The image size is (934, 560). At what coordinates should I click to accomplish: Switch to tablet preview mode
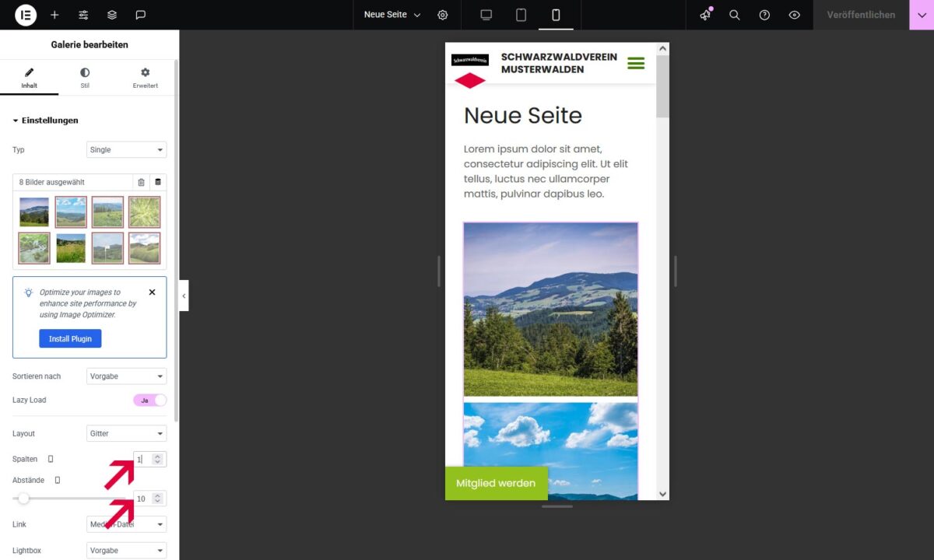(x=521, y=15)
